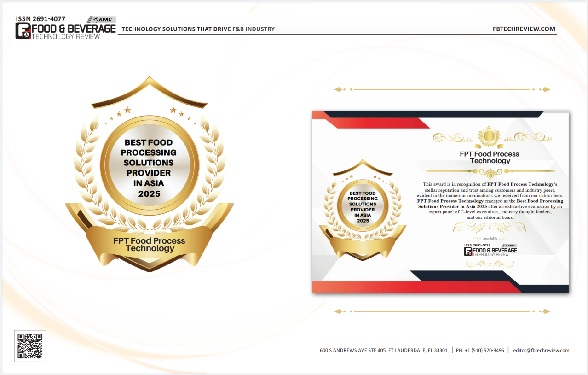Click the editor@fbtechreview.com email address
Viewport: 588px width, 375px height.
[x=541, y=350]
